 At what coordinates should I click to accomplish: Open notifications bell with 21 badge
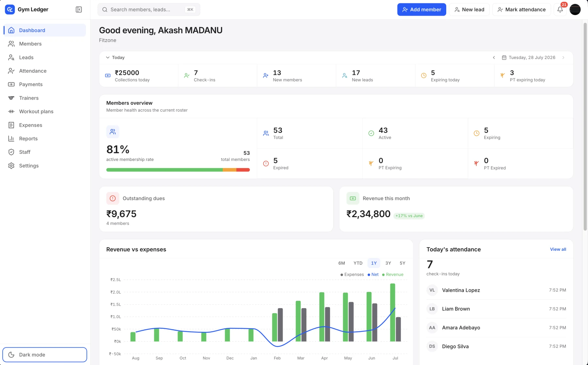(560, 9)
